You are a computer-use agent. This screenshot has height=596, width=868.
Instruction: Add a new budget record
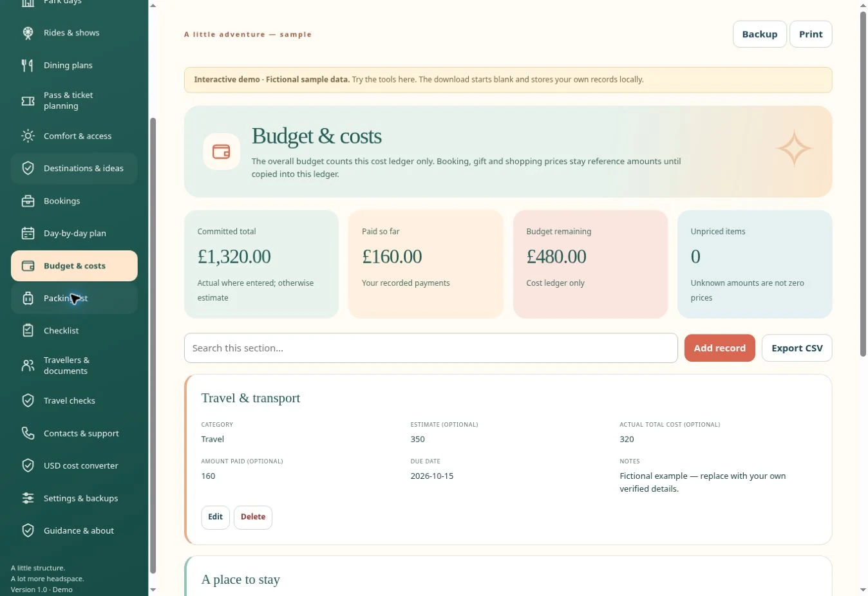pos(719,348)
